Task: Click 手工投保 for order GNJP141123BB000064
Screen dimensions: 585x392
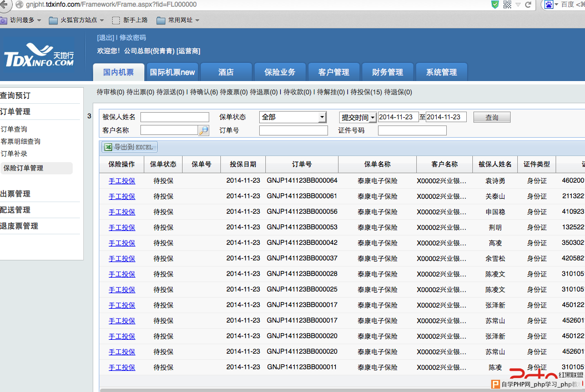Action: (x=122, y=181)
